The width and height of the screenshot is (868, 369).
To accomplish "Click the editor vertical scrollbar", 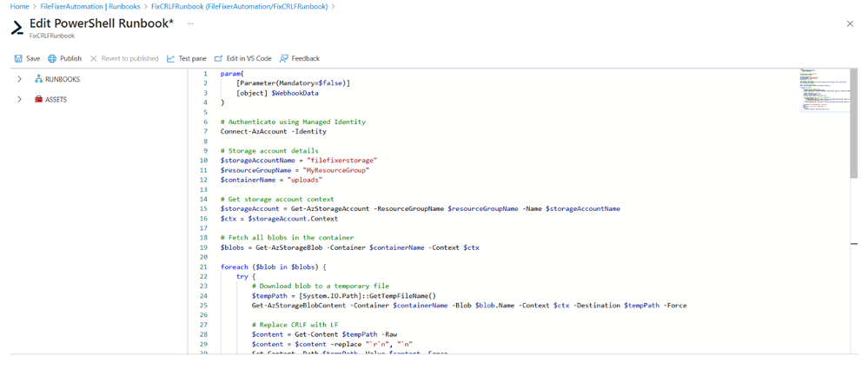I will click(853, 122).
